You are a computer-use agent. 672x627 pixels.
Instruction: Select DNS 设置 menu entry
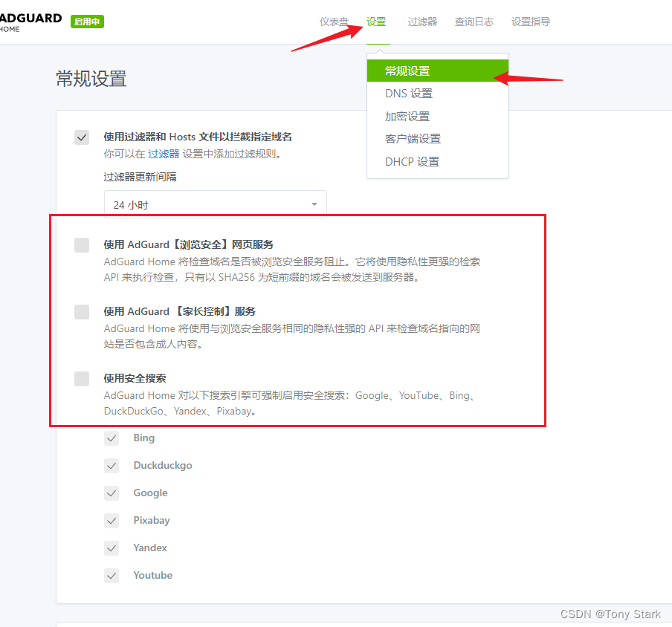[x=438, y=94]
